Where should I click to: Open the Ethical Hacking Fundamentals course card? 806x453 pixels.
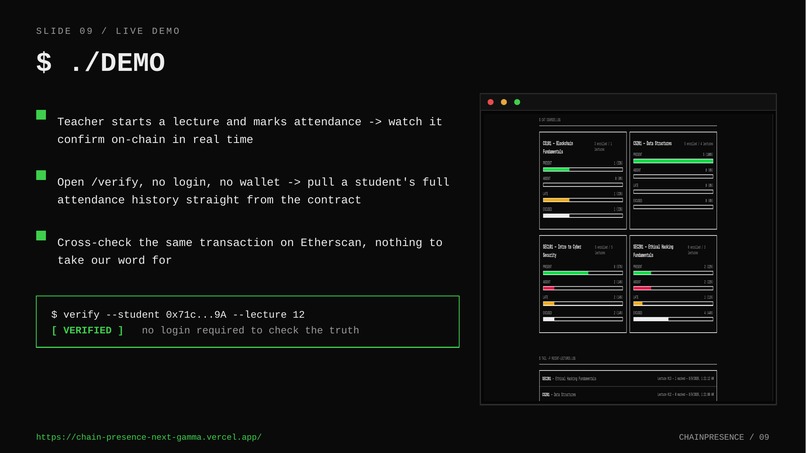[673, 284]
